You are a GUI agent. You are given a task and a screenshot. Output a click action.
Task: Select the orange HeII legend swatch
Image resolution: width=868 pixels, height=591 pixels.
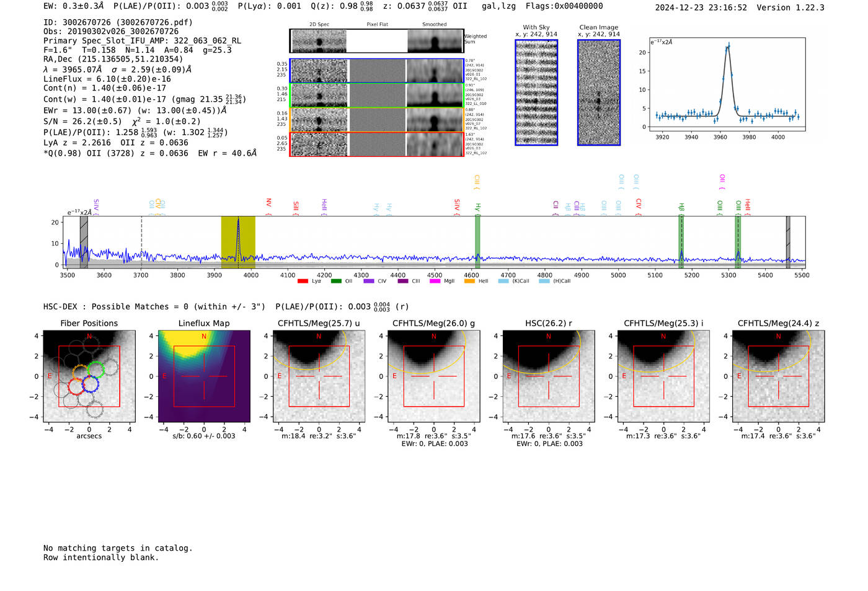click(469, 281)
